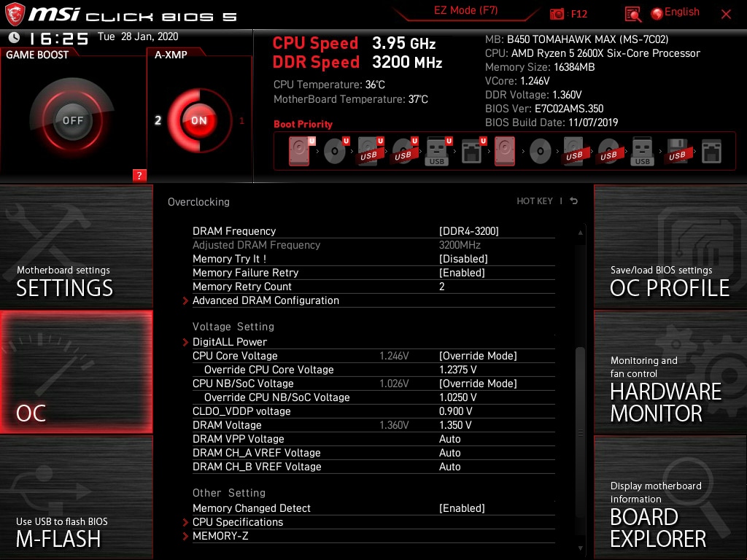Open HARDWARE MONITOR fan control

pos(670,372)
